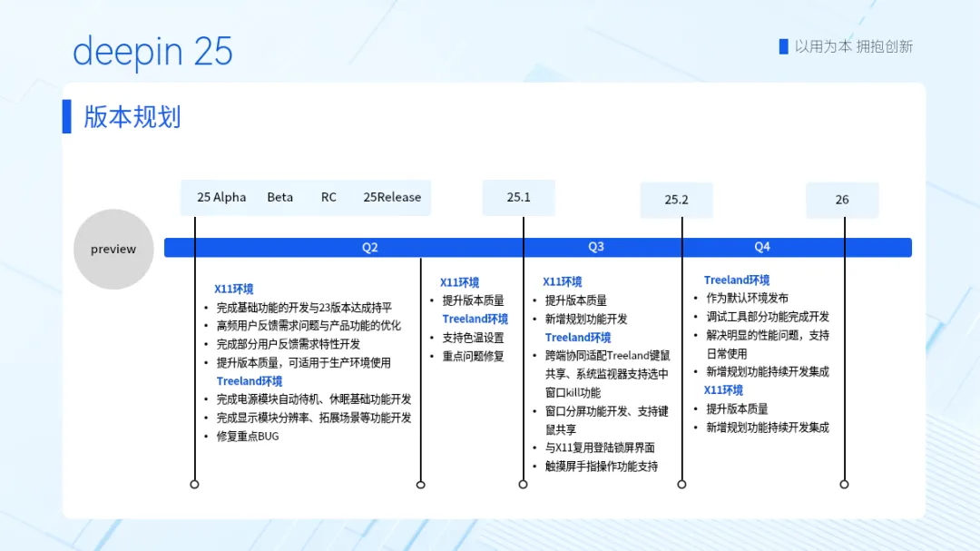The height and width of the screenshot is (551, 980).
Task: Select 调试工具部分功能完成开发 bullet
Action: (768, 317)
